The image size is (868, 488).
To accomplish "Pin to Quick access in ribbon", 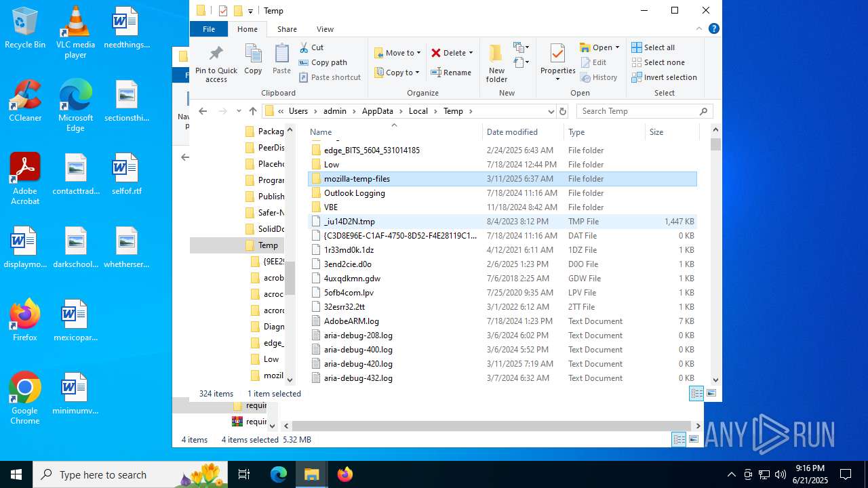I will tap(216, 64).
